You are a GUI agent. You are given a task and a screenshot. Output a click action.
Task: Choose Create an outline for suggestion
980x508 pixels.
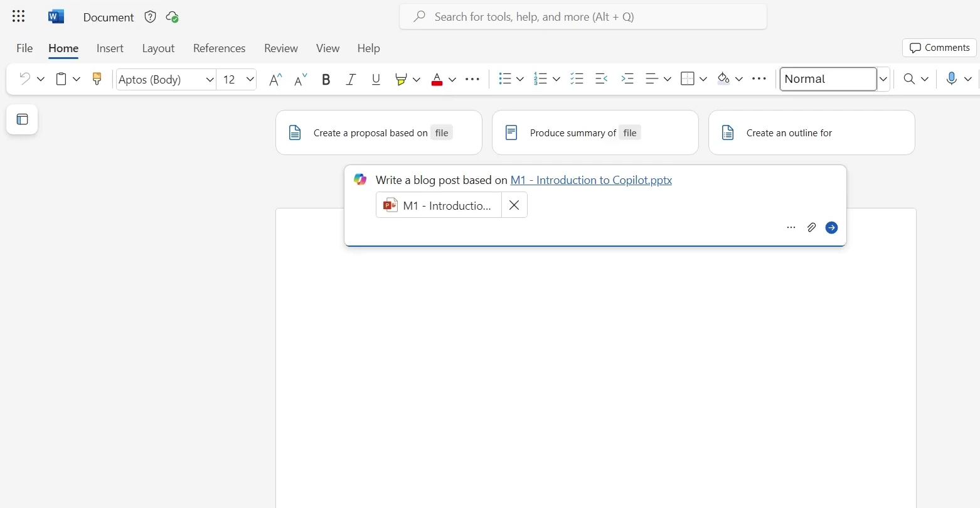coord(812,132)
